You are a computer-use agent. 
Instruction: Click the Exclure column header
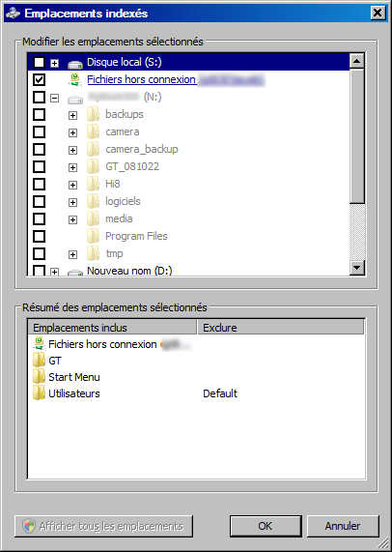280,328
